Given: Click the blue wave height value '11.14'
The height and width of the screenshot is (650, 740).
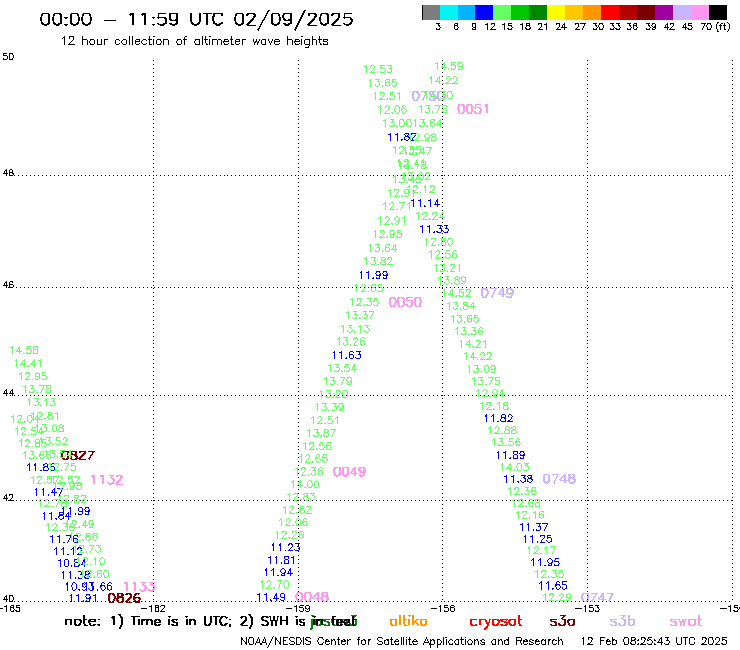Looking at the screenshot, I should (425, 203).
